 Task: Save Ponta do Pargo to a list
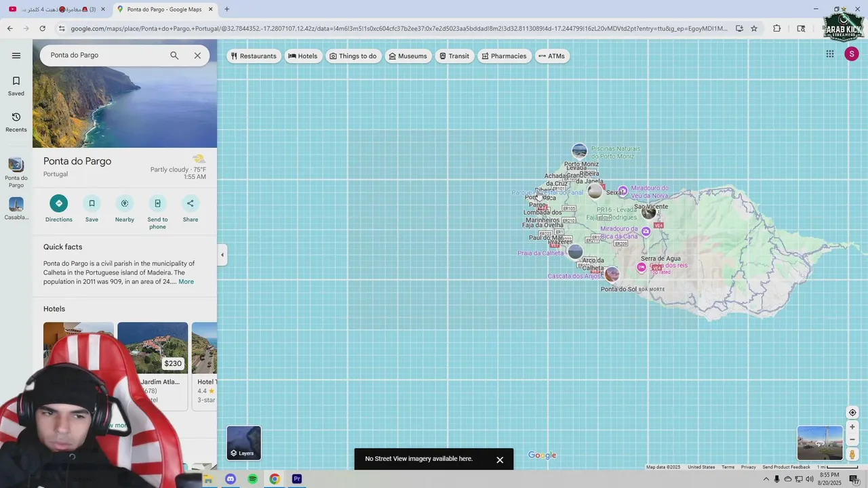coord(92,209)
